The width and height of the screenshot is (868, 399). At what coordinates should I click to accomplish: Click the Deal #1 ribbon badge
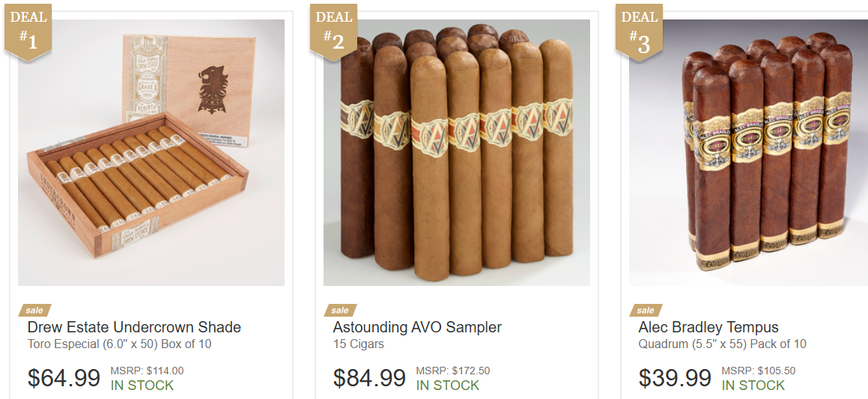pos(28,31)
